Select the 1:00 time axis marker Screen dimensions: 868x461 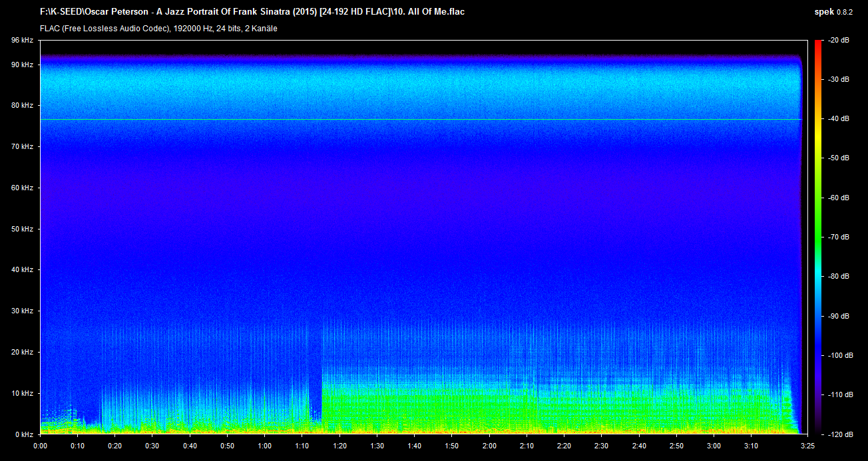(264, 446)
